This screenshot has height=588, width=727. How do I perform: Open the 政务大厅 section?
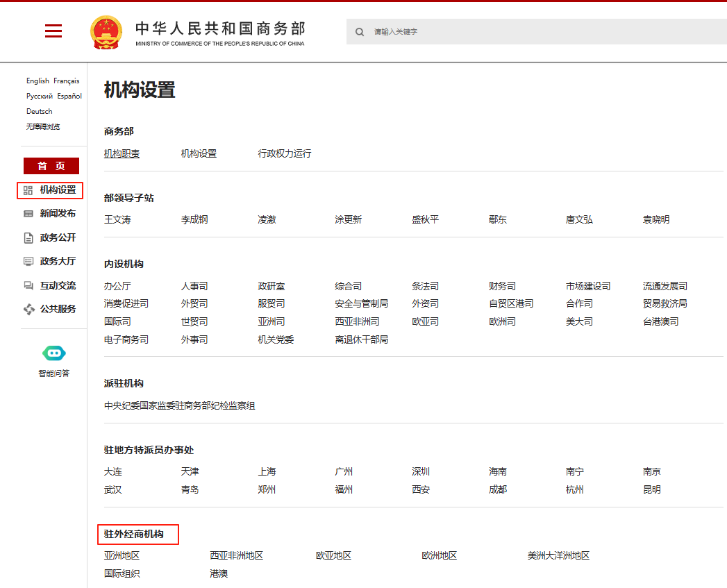pos(51,261)
